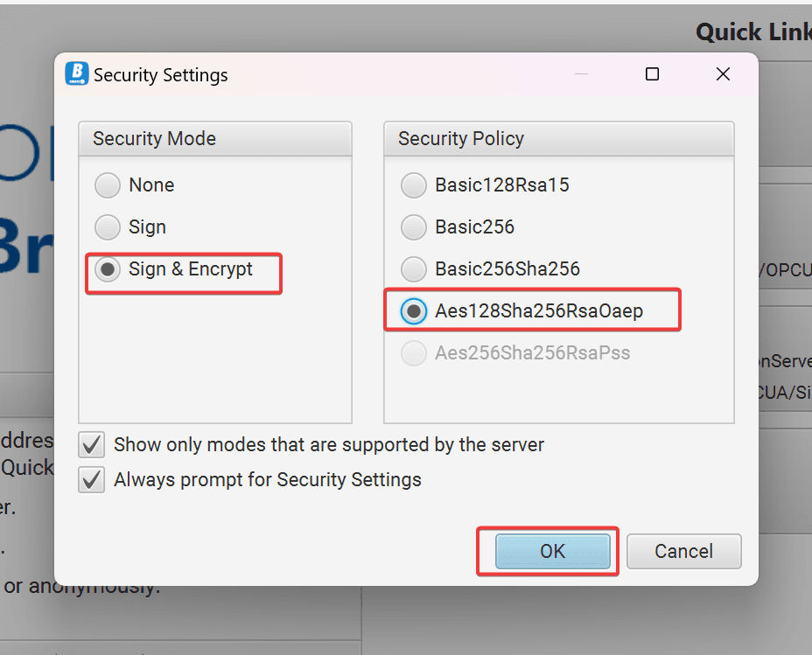
Task: Select the Sign security mode
Action: [107, 227]
